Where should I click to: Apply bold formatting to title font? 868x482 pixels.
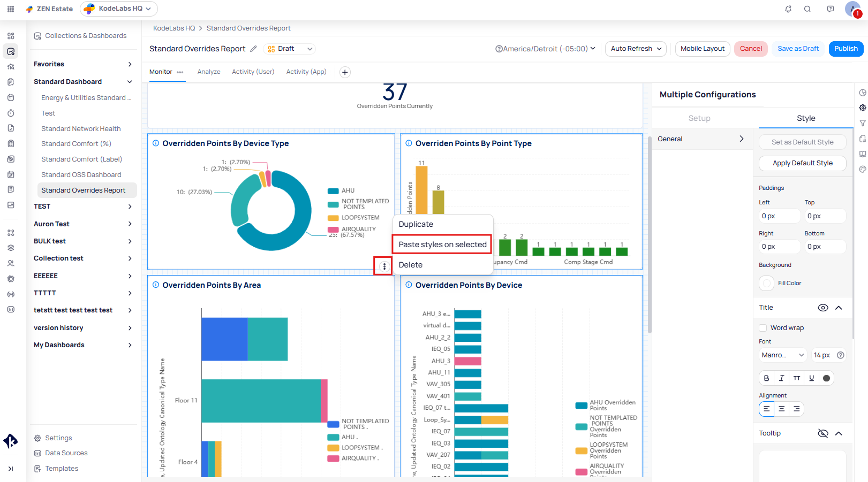coord(766,378)
